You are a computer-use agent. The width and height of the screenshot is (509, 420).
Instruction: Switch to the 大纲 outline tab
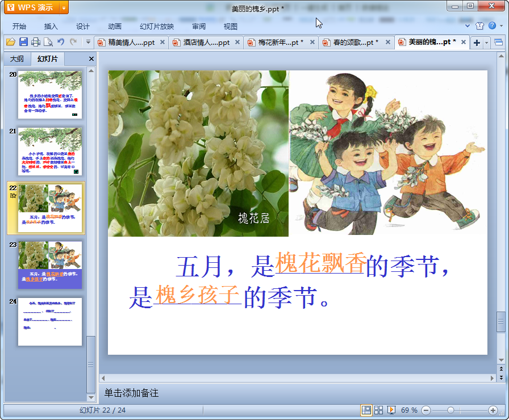[17, 58]
